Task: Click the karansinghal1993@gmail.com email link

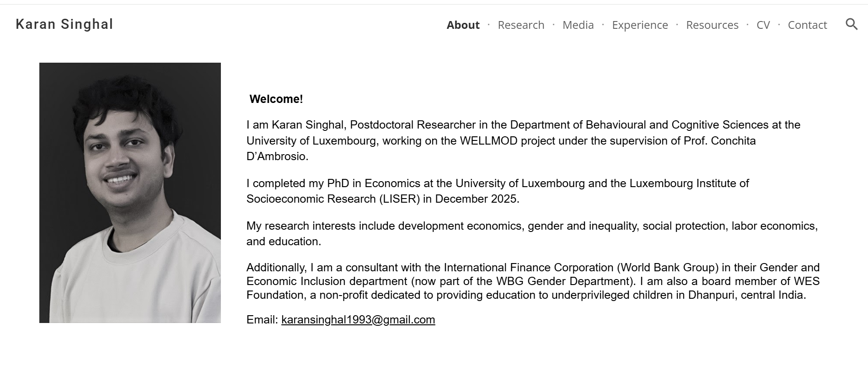Action: (358, 320)
